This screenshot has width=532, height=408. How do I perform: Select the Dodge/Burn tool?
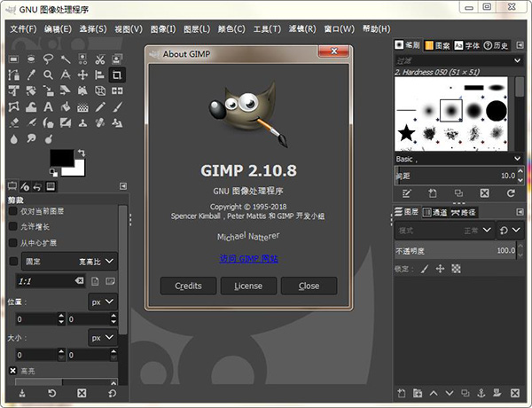(48, 139)
